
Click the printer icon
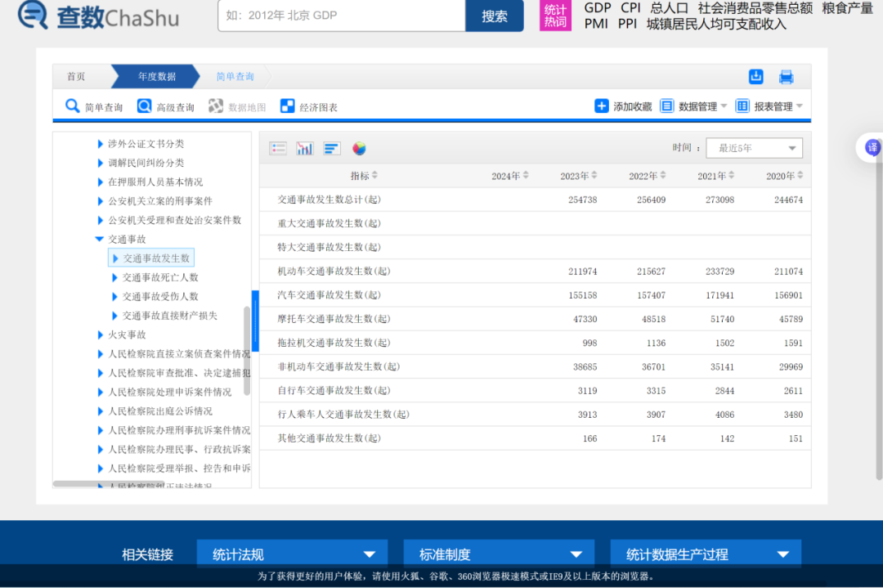(x=787, y=77)
